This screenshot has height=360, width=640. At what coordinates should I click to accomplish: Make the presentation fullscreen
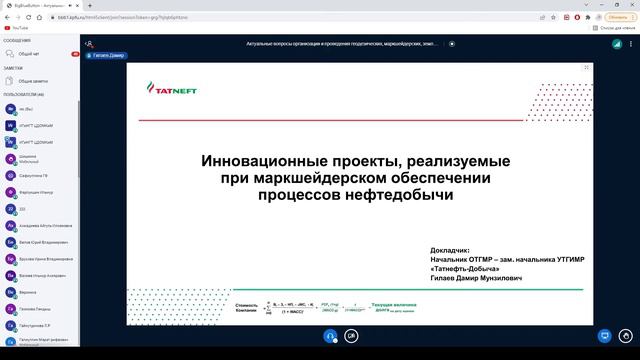pyautogui.click(x=587, y=67)
